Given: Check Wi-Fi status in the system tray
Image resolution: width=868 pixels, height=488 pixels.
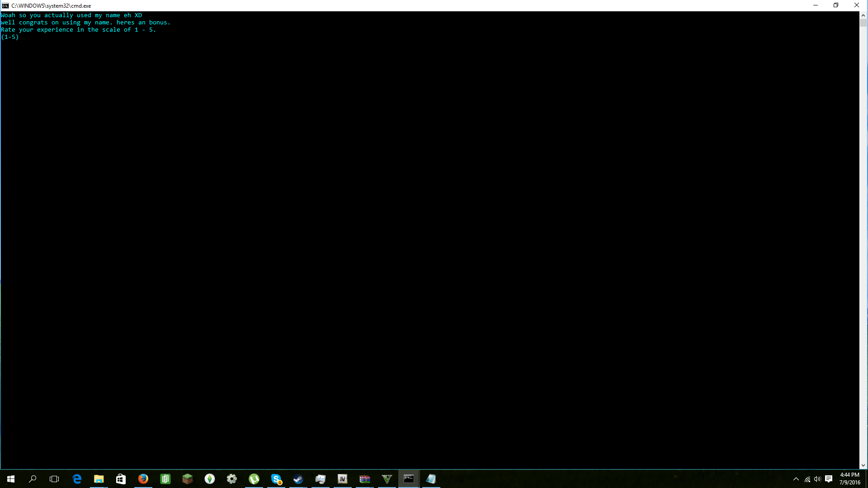Looking at the screenshot, I should click(x=807, y=479).
